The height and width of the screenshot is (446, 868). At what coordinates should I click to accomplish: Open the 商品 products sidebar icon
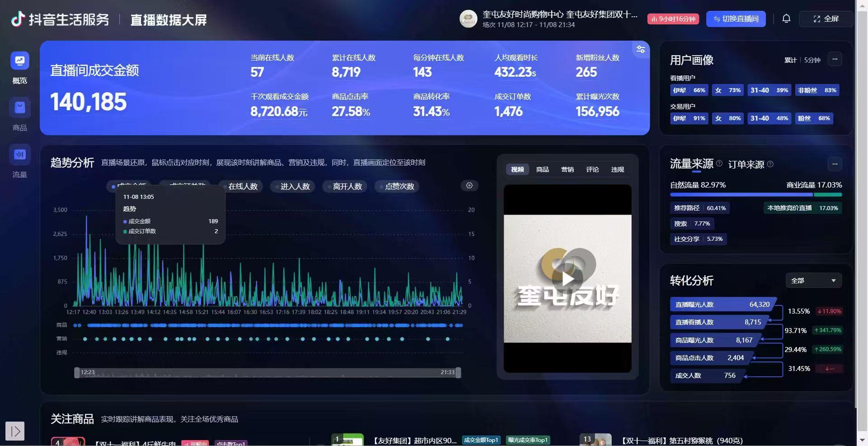[20, 108]
